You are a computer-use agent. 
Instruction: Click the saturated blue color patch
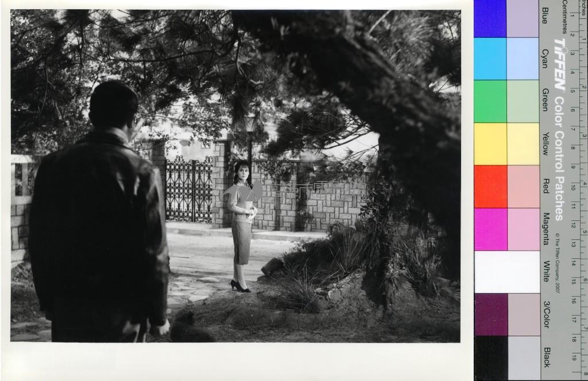coord(490,18)
